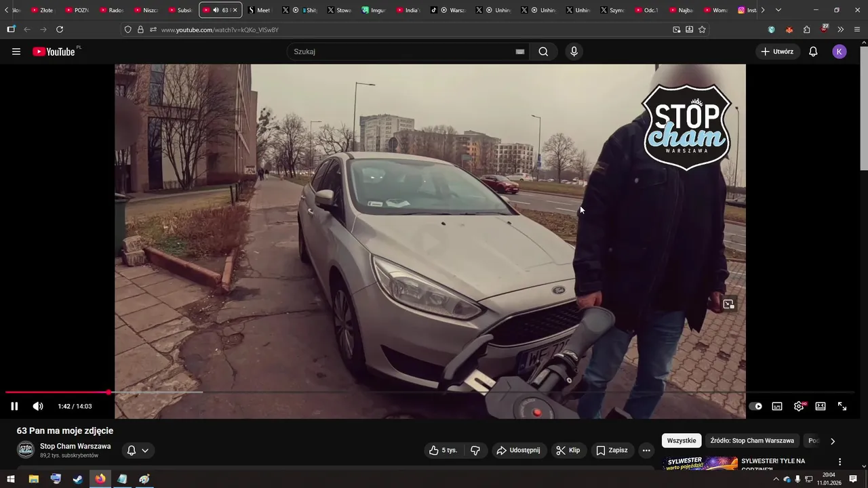The image size is (868, 488).
Task: Open YouTube notifications bell
Action: pos(813,52)
